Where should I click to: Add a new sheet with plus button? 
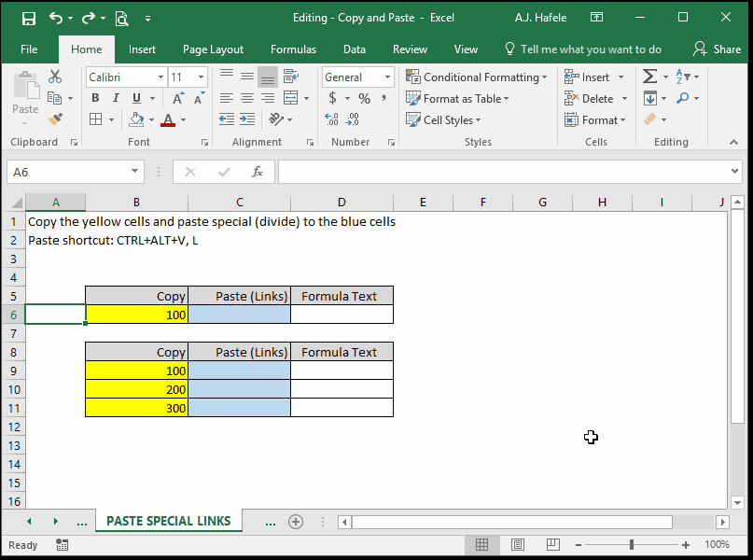pyautogui.click(x=296, y=522)
